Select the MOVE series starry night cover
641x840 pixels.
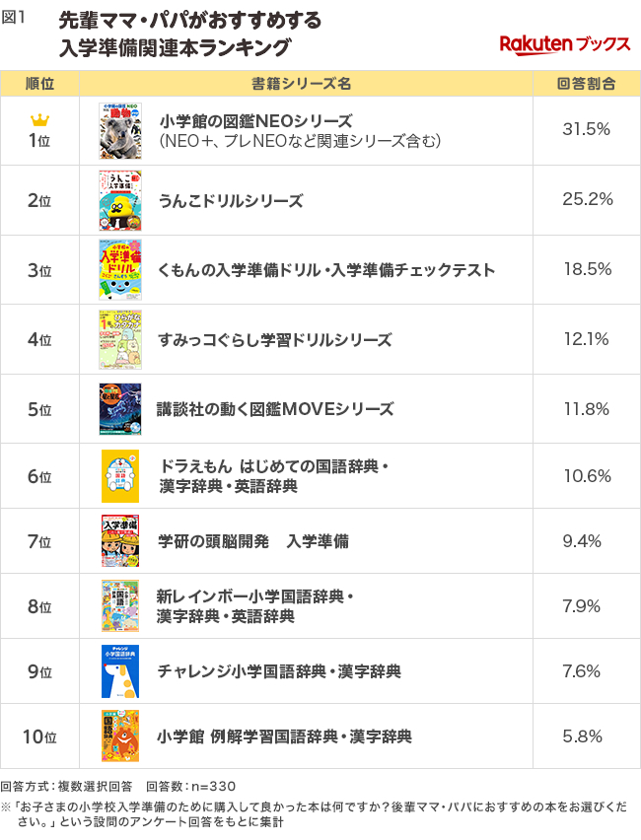(x=120, y=409)
